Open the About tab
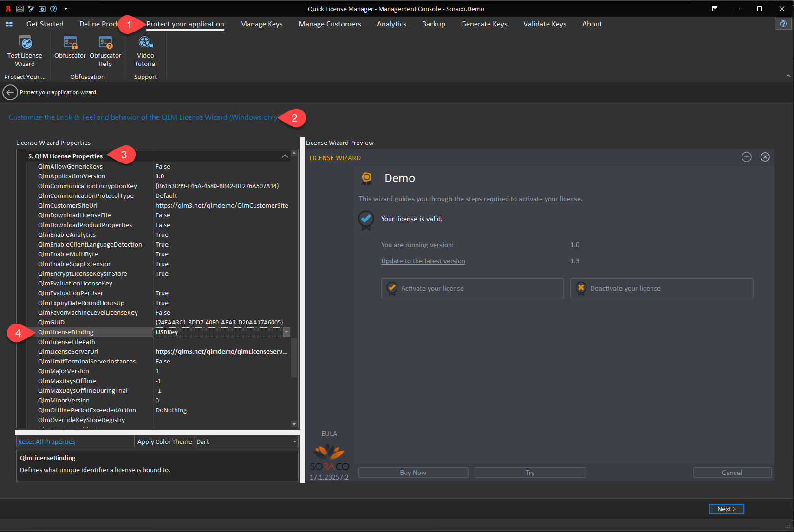 tap(592, 24)
